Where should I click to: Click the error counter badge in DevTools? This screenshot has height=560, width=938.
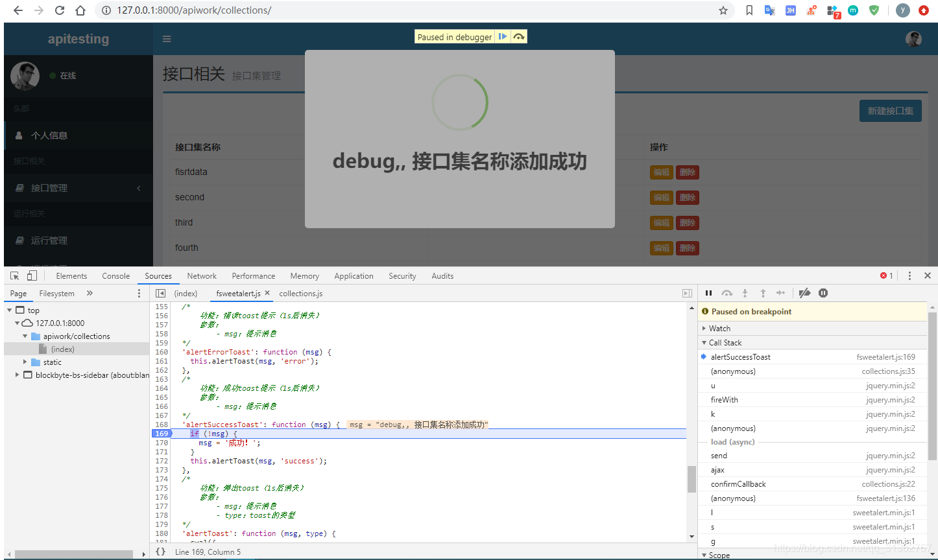885,275
